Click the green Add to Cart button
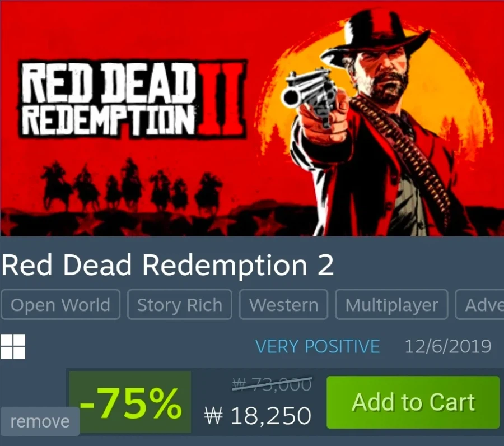This screenshot has height=446, width=504. coord(413,402)
